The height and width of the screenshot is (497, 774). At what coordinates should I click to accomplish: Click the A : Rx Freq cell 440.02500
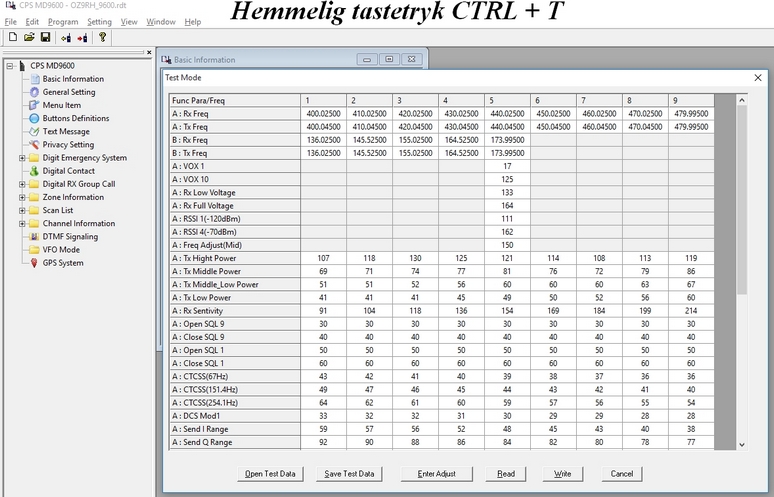pyautogui.click(x=507, y=114)
